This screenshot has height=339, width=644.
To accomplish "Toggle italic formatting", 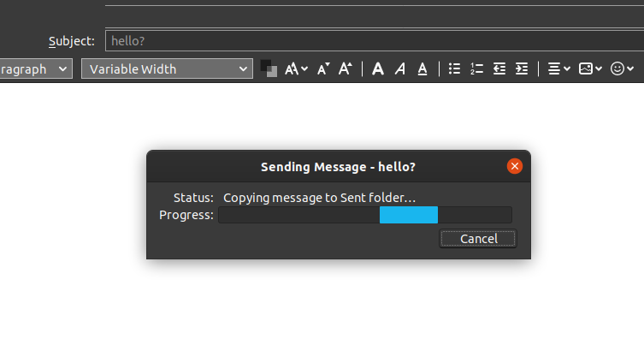I will click(400, 68).
